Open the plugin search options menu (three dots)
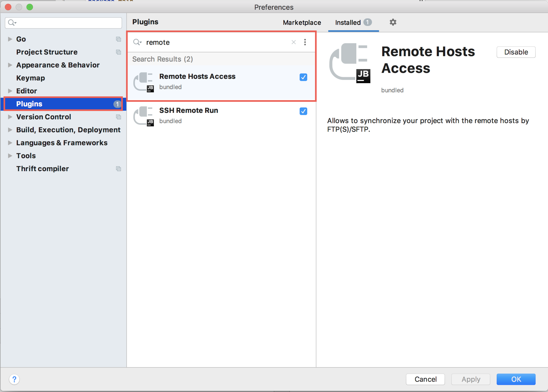Image resolution: width=548 pixels, height=392 pixels. [x=305, y=42]
